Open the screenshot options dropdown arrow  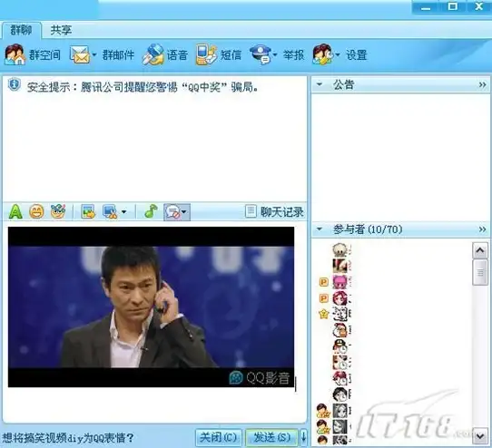pyautogui.click(x=124, y=212)
